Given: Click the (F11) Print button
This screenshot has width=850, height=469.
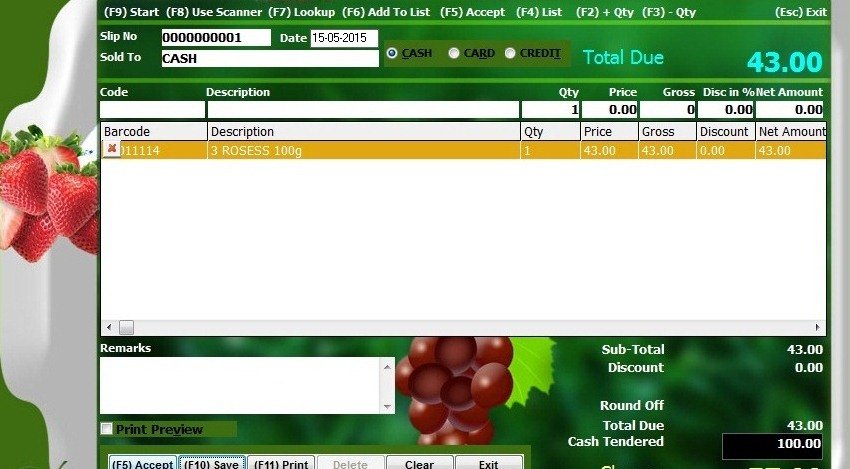Looking at the screenshot, I should [281, 463].
